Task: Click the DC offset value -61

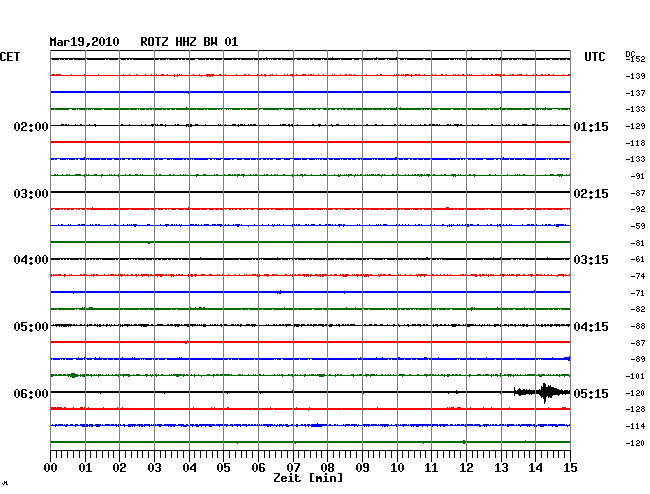Action: click(x=638, y=259)
